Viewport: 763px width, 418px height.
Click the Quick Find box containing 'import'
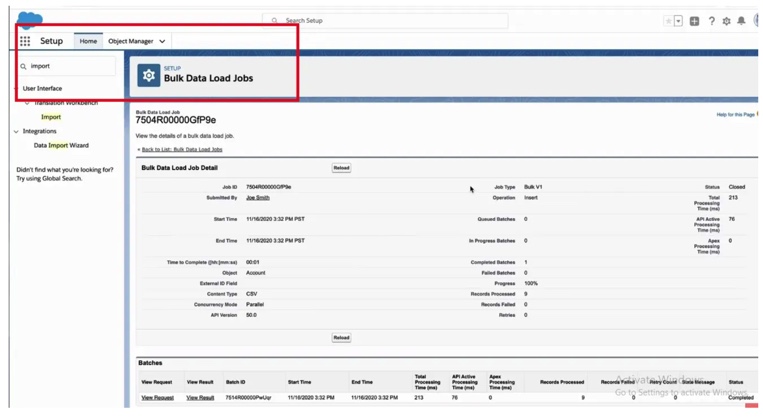point(67,66)
